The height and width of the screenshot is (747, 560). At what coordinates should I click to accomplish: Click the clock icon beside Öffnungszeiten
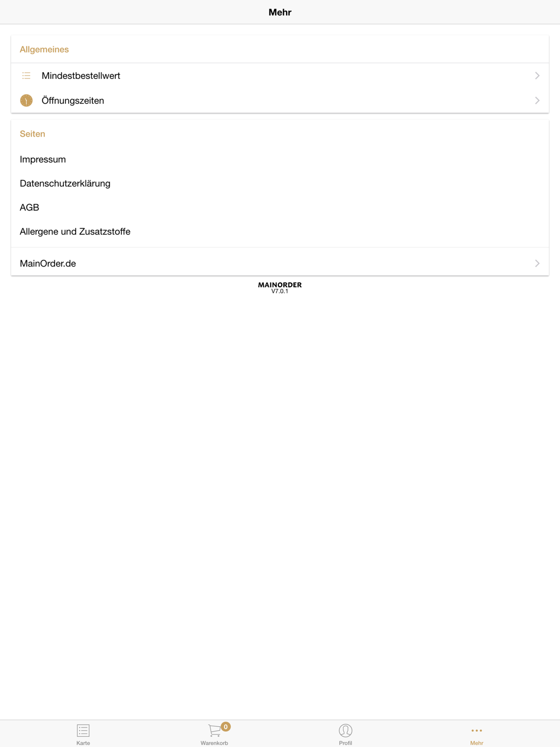(26, 100)
